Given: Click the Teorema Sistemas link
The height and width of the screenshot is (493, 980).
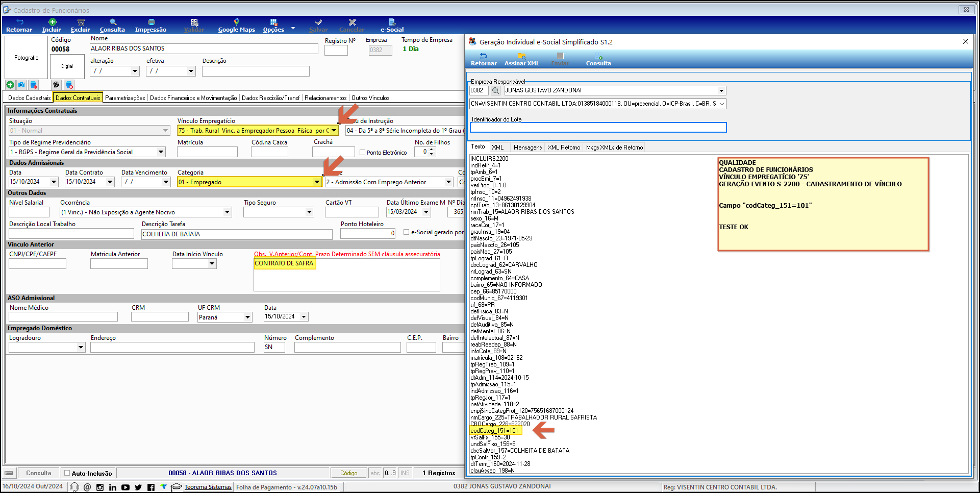Looking at the screenshot, I should click(x=208, y=487).
